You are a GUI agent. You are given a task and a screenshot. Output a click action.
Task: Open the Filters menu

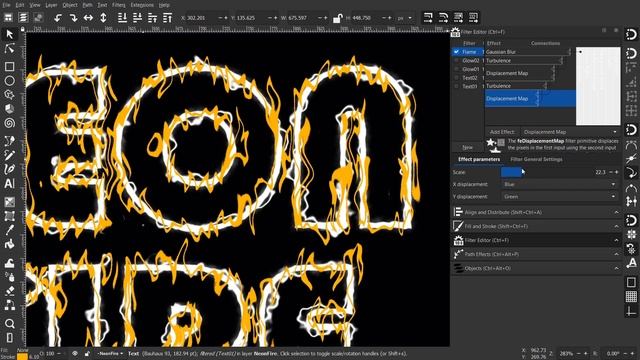point(118,5)
